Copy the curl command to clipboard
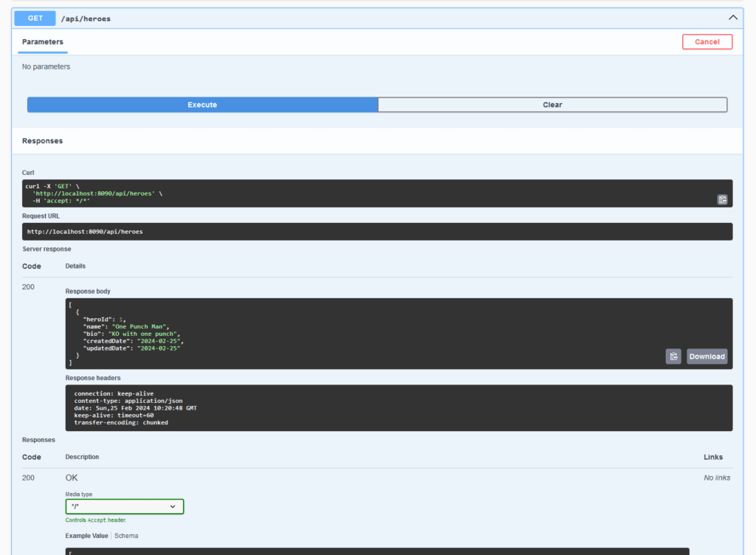The height and width of the screenshot is (555, 756). (722, 199)
